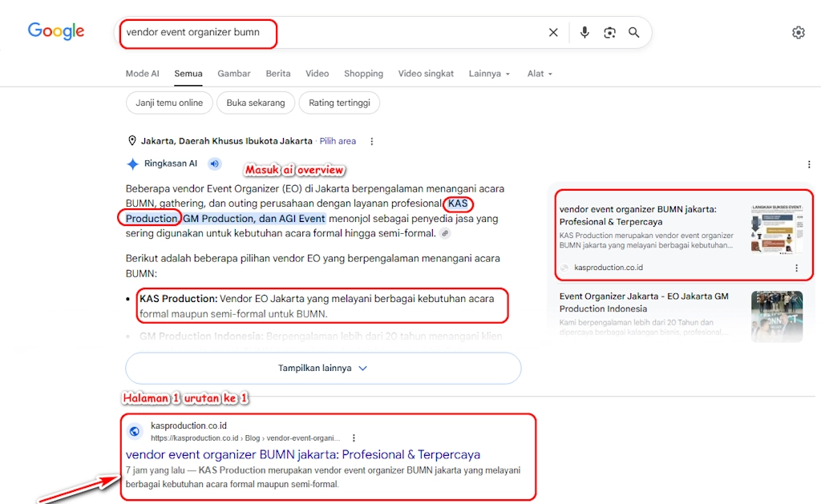Open thumbnail of kasproduction source card

point(777,229)
